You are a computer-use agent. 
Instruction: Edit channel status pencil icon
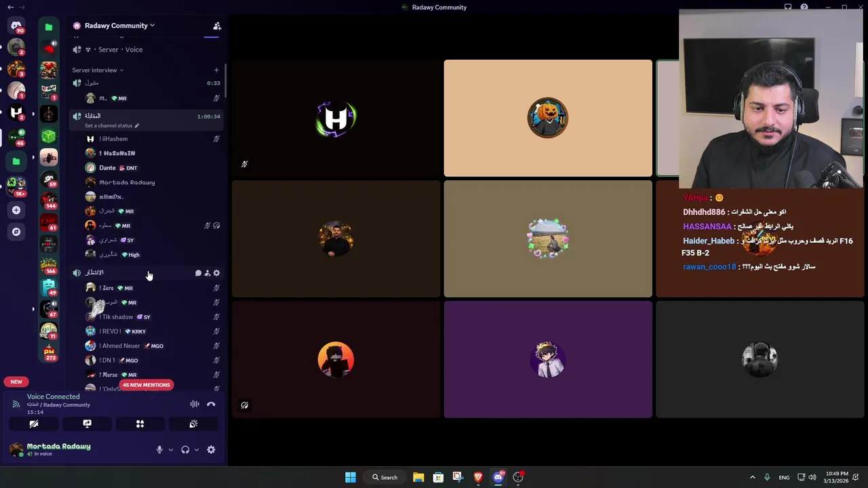[136, 125]
